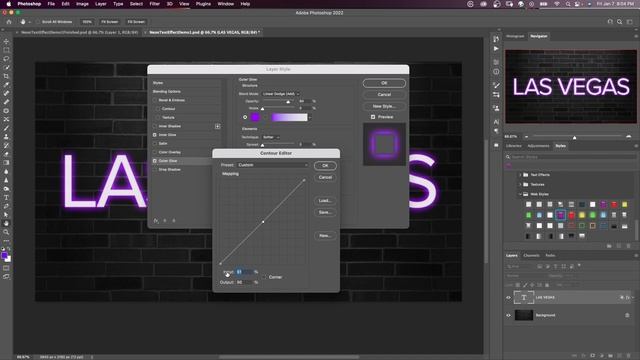This screenshot has width=640, height=360.
Task: Enable Drop Shadow checkbox
Action: coord(155,169)
